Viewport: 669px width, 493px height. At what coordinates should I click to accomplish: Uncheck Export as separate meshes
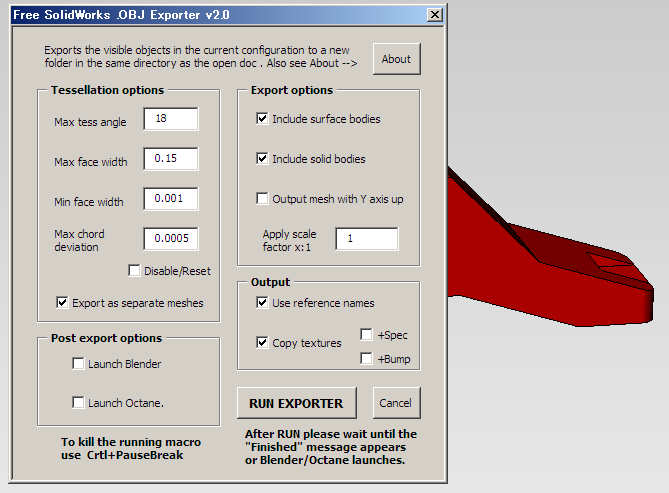63,302
